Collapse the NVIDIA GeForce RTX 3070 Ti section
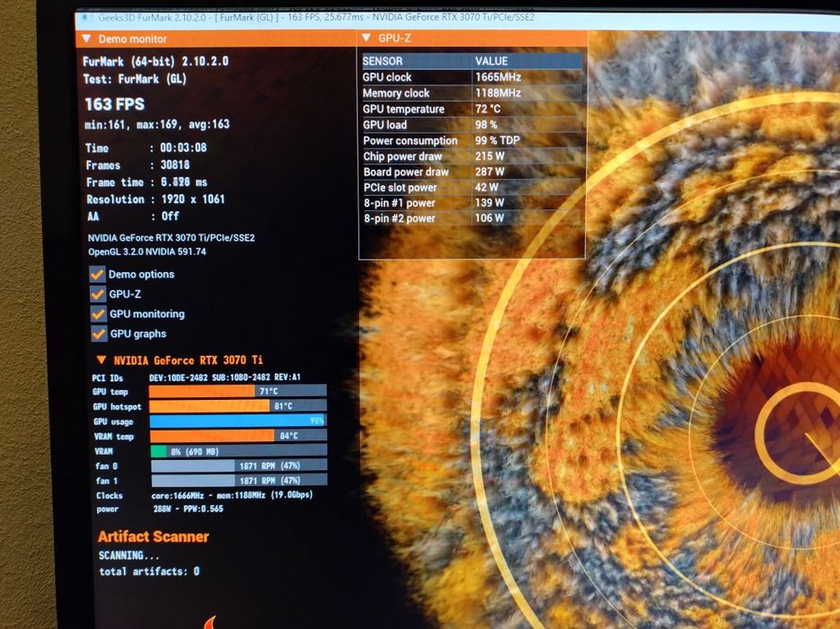This screenshot has width=840, height=629. [102, 359]
